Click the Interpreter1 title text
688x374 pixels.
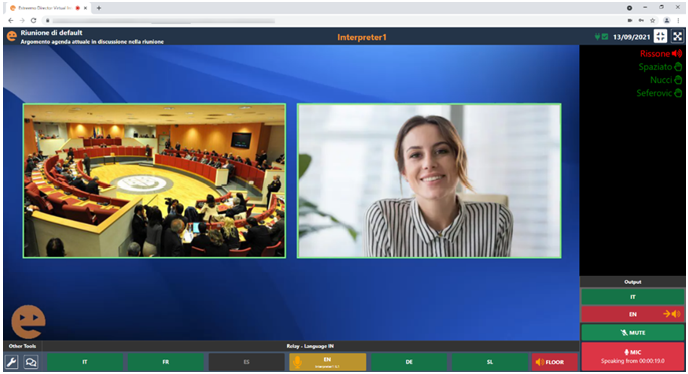click(362, 37)
